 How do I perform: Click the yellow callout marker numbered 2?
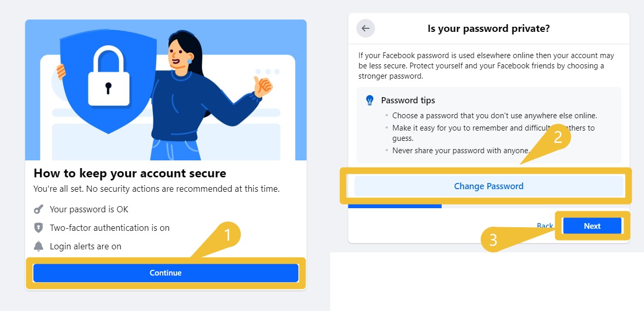click(557, 137)
